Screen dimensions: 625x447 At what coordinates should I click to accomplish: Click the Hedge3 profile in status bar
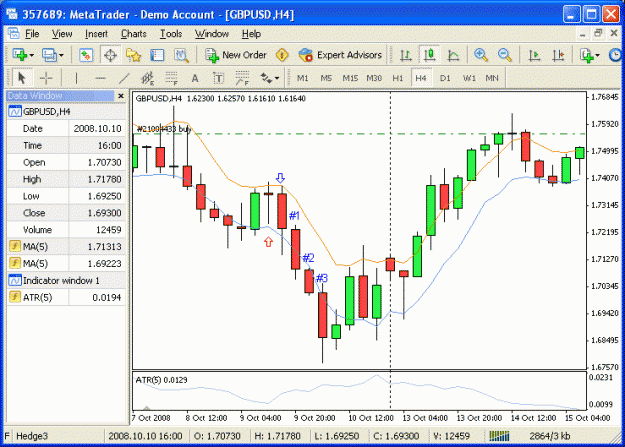tap(32, 436)
